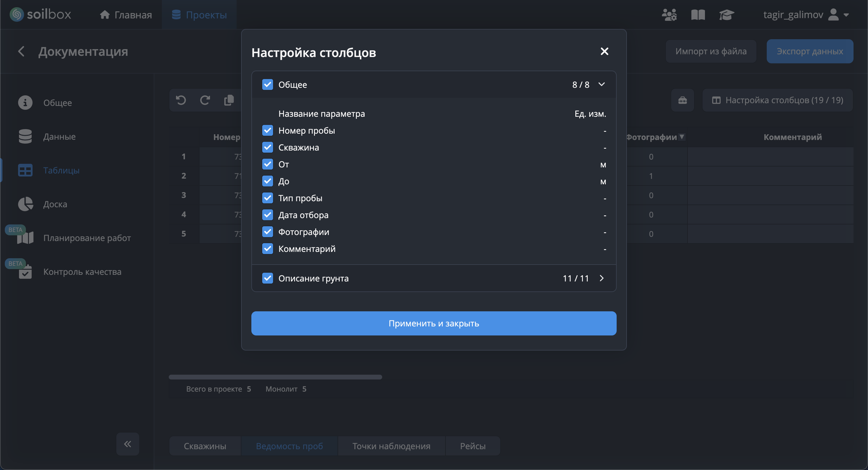Click the undo arrow icon in toolbar

(x=181, y=100)
